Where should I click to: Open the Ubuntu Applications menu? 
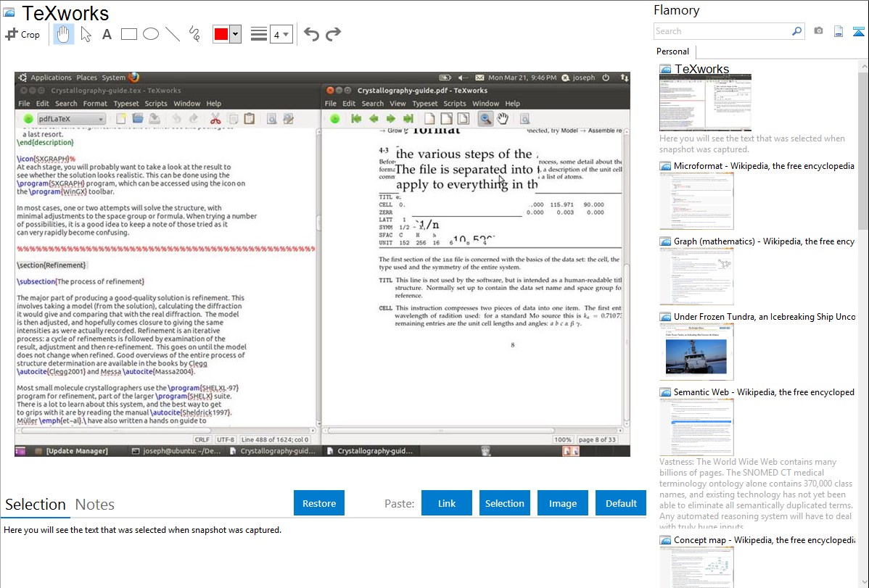(x=51, y=78)
